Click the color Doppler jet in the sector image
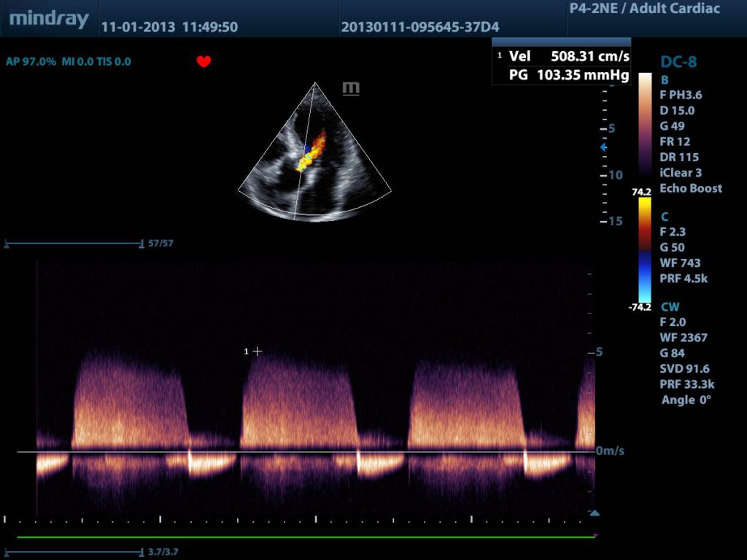 311,151
